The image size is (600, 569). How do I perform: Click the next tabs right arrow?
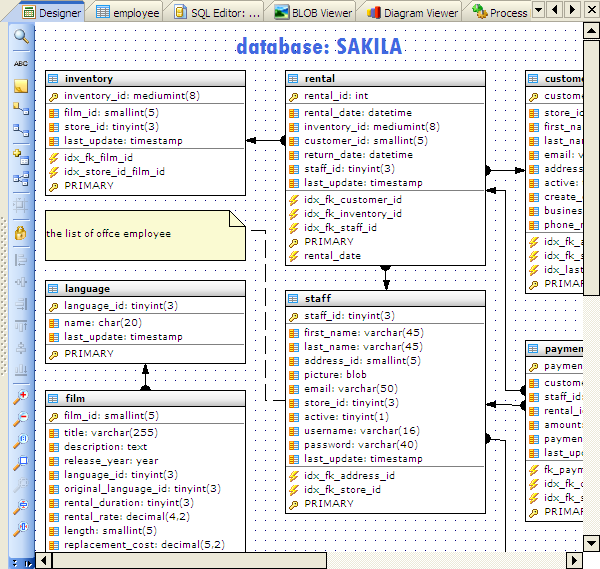[572, 9]
